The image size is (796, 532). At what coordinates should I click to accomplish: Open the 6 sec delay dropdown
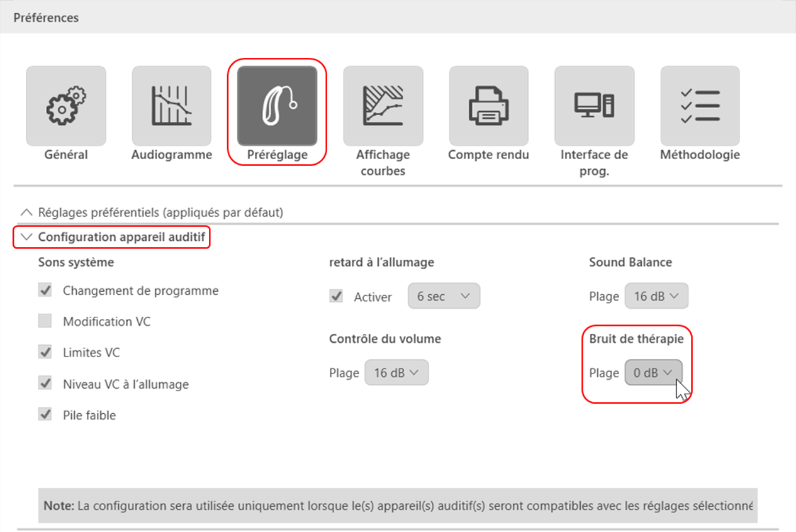click(x=444, y=296)
